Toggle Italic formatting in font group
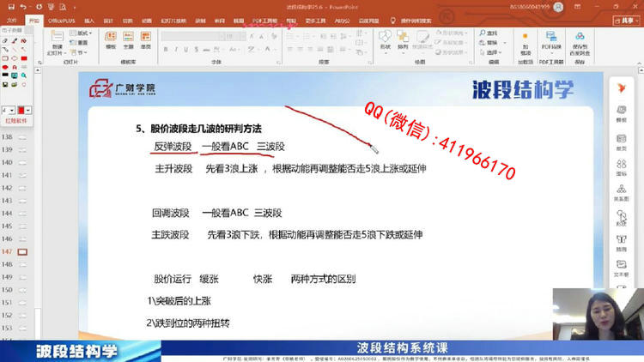 (x=176, y=49)
